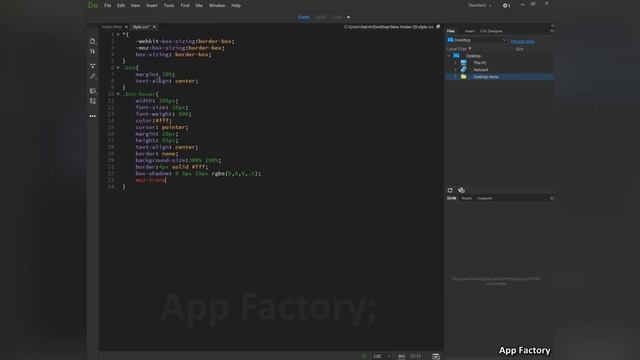Viewport: 640px width, 360px height.
Task: Select the This PC row
Action: point(500,63)
